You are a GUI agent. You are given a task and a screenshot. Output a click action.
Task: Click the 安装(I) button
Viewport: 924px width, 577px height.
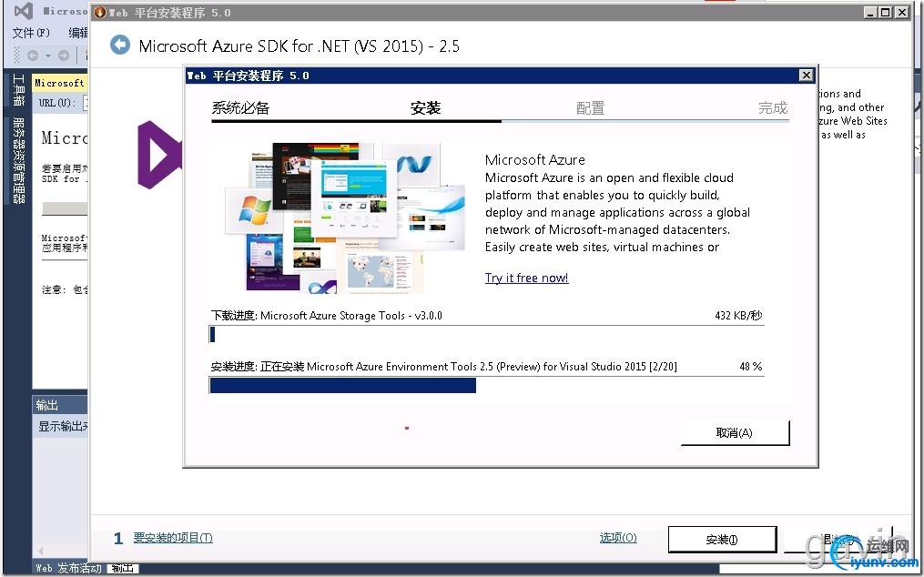(722, 540)
